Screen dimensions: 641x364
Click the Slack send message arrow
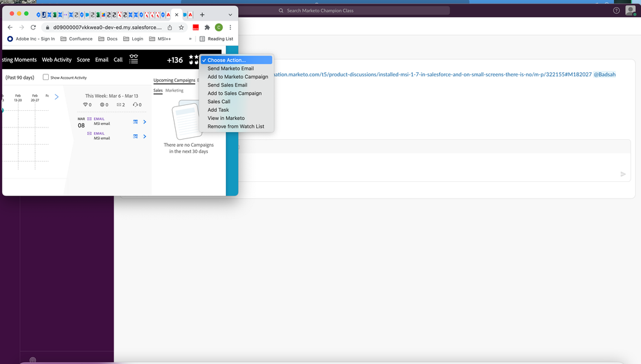click(x=622, y=174)
